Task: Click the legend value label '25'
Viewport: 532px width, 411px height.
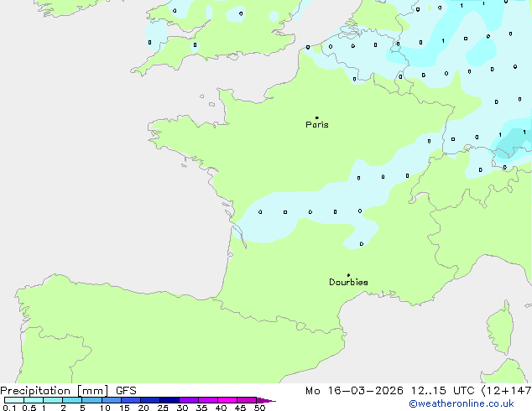Action: (163, 408)
